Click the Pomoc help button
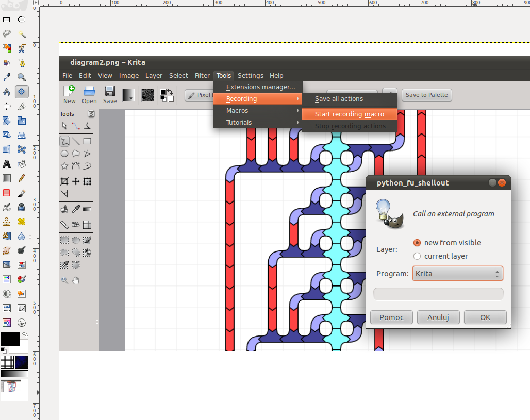The image size is (530, 420). point(391,317)
